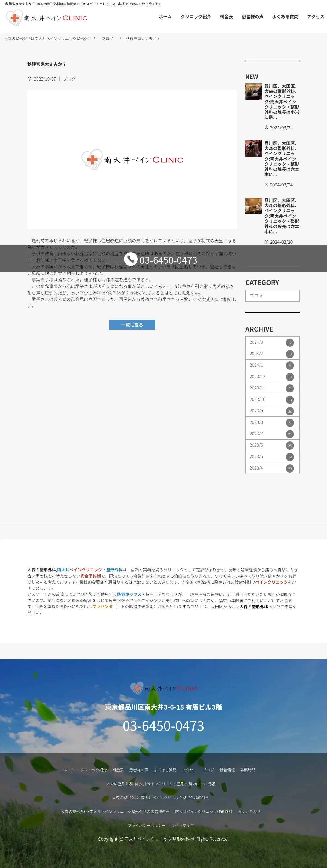The height and width of the screenshot is (868, 327).
Task: Click ホーム in the footer menu
Action: (69, 770)
